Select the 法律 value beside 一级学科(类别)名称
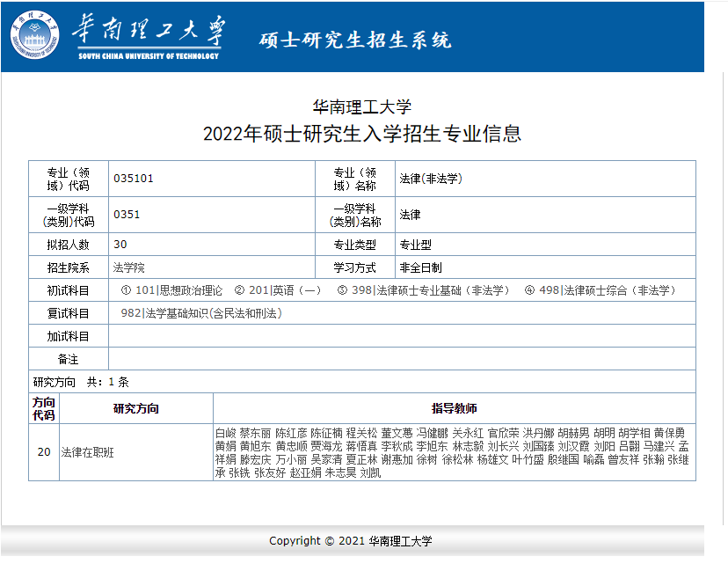Screen dimensions: 728x571 coord(410,214)
